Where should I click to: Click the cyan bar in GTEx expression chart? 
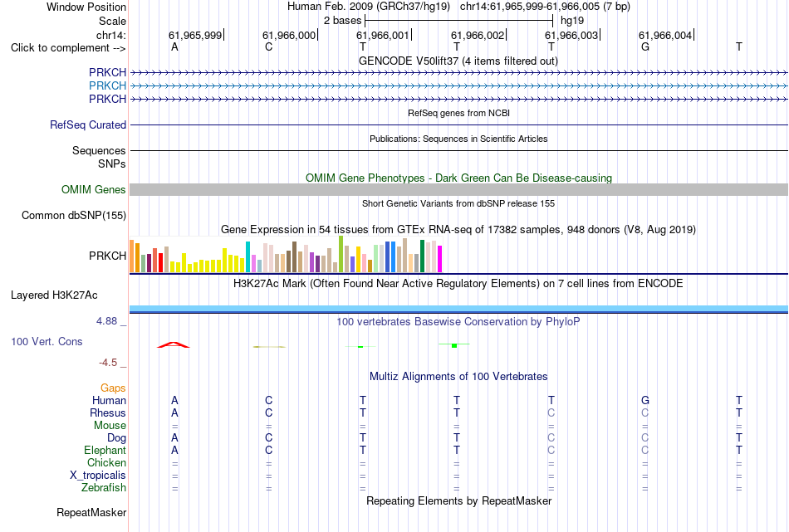click(247, 257)
